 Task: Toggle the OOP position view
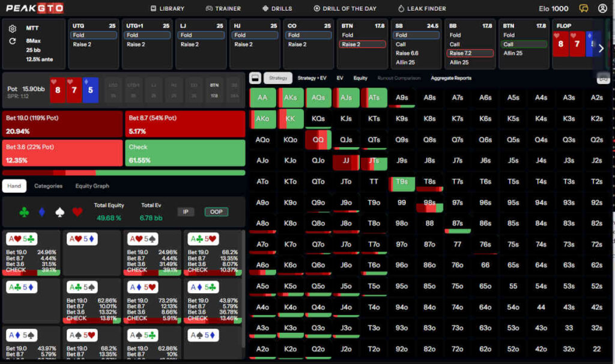(216, 212)
